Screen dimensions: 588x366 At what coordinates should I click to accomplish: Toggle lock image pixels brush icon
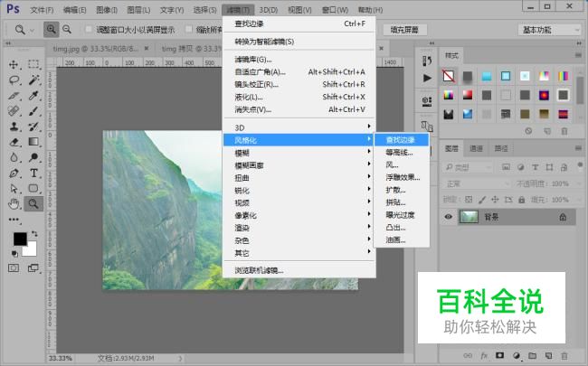pyautogui.click(x=482, y=200)
